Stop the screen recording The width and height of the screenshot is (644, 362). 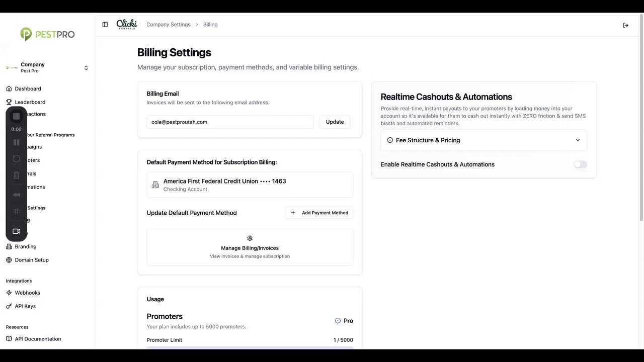click(x=17, y=117)
